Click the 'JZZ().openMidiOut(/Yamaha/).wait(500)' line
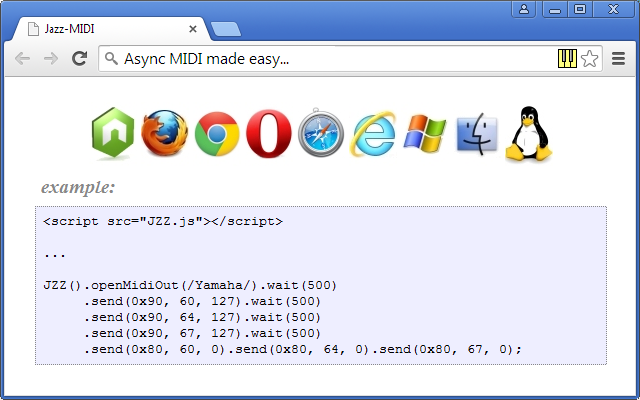The image size is (640, 400). coord(190,285)
